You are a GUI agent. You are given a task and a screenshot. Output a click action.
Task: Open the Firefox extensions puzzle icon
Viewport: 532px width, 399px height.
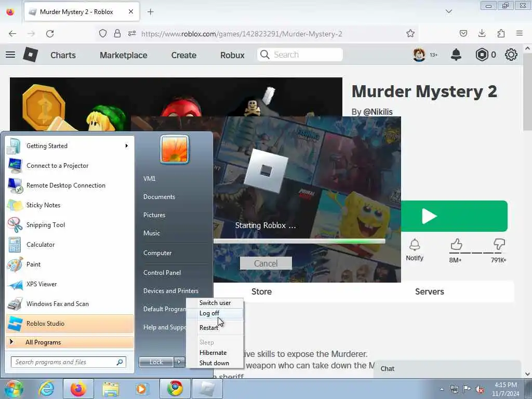click(501, 33)
